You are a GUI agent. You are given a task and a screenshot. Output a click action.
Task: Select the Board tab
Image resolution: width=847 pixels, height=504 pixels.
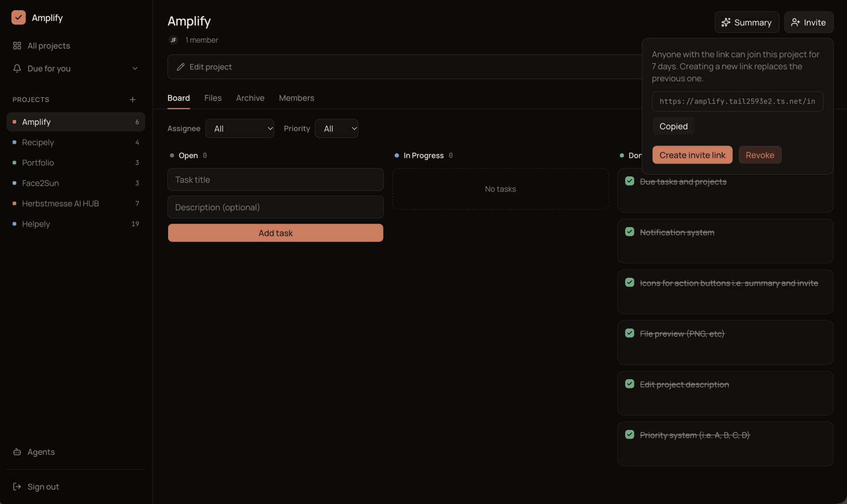179,98
